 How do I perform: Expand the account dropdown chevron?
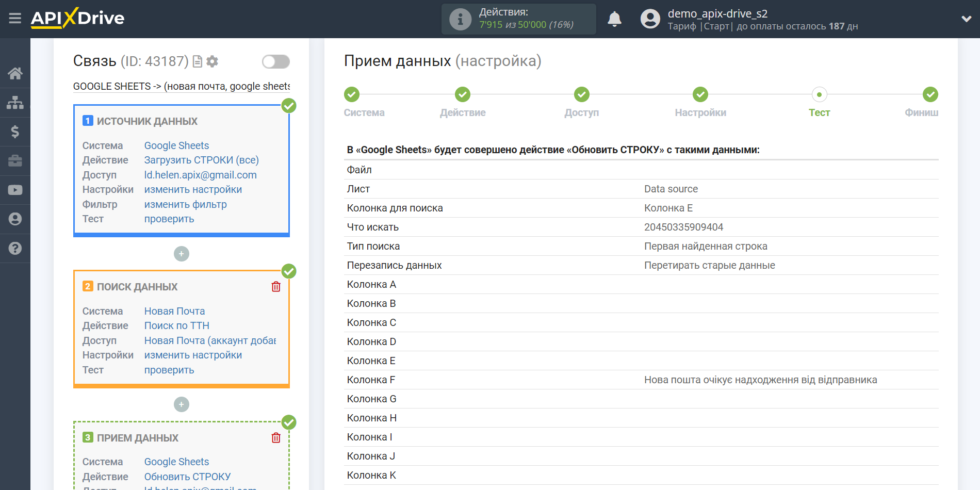tap(966, 19)
